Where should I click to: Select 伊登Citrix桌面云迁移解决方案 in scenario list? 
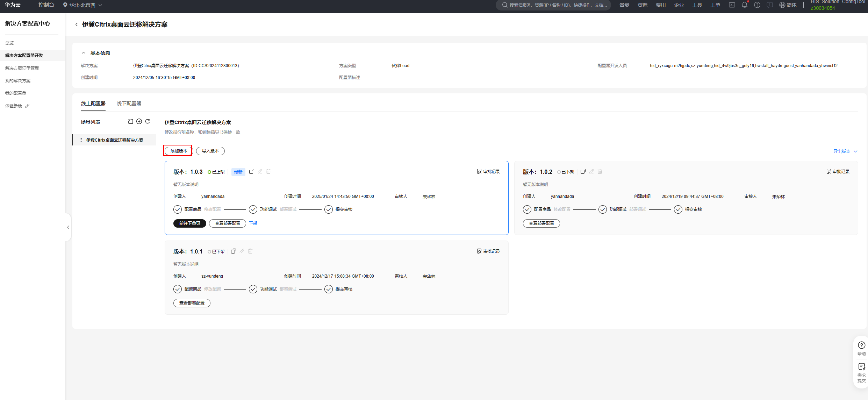pyautogui.click(x=114, y=140)
